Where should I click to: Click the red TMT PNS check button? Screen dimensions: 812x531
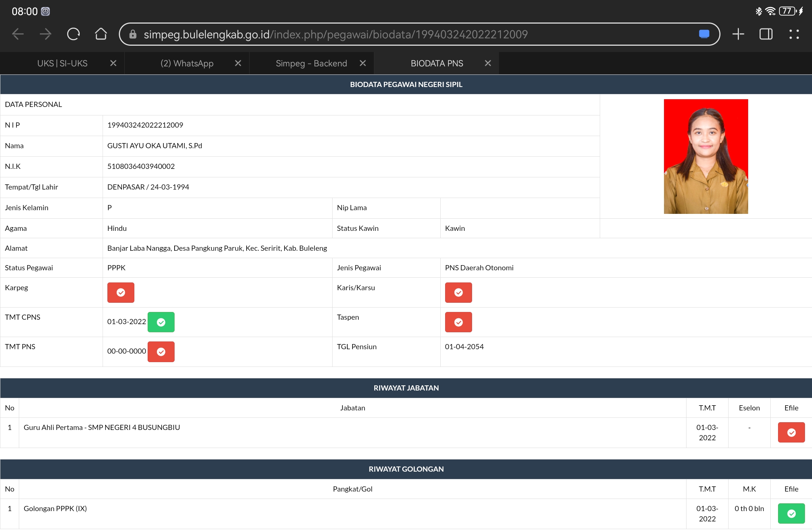point(161,352)
